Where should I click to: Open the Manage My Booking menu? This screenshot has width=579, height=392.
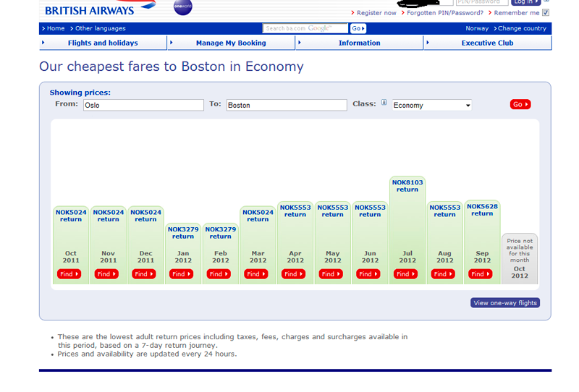tap(231, 43)
